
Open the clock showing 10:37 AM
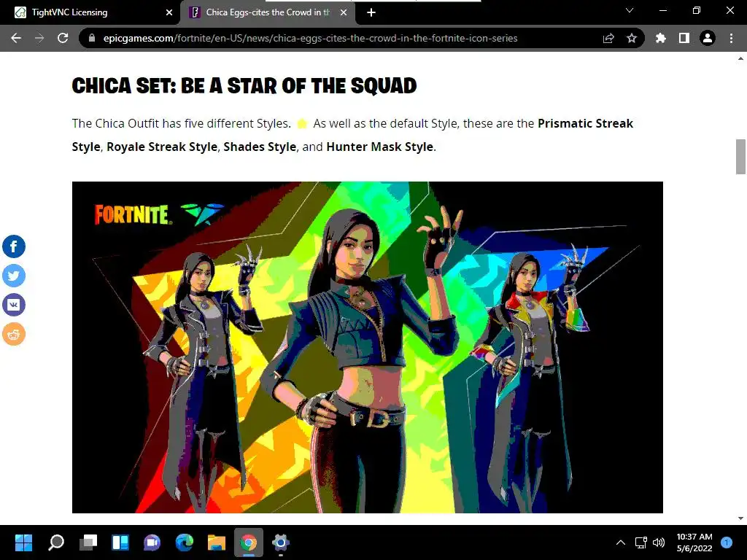point(694,542)
